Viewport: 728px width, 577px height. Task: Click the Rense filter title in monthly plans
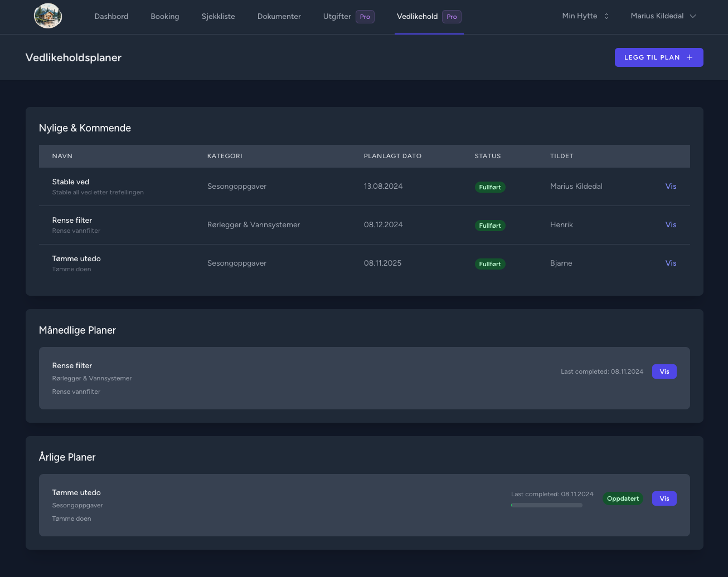tap(72, 366)
